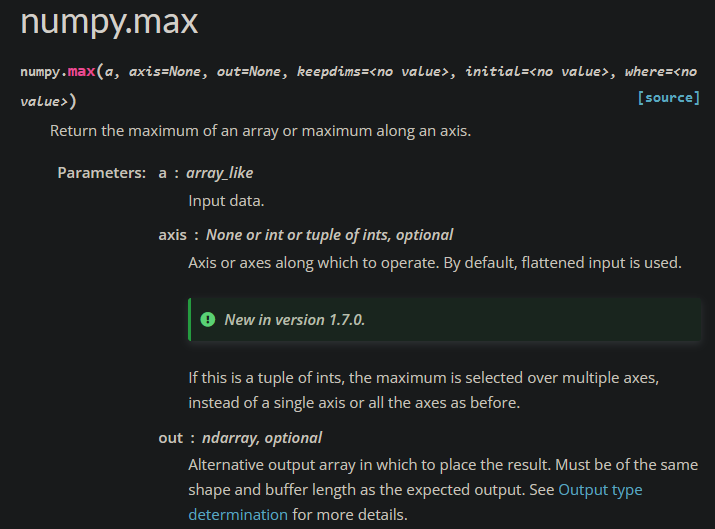Image resolution: width=715 pixels, height=529 pixels.
Task: Click the "Input data." description
Action: pyautogui.click(x=226, y=201)
